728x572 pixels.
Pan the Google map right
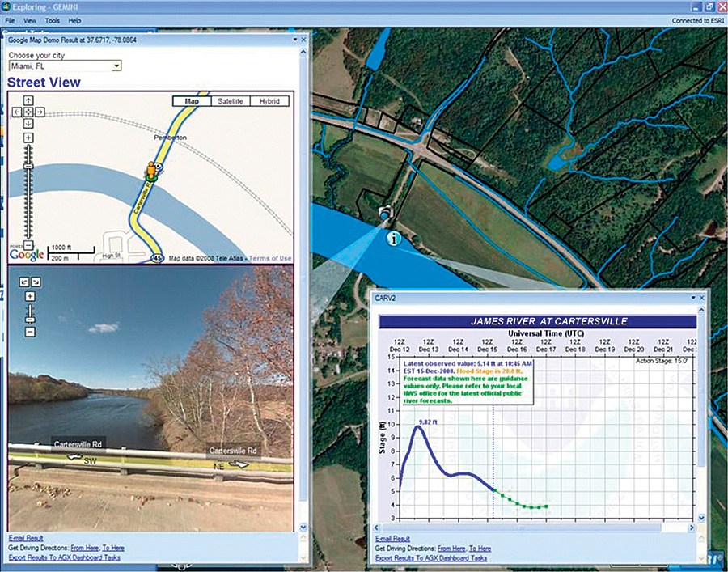[x=40, y=112]
